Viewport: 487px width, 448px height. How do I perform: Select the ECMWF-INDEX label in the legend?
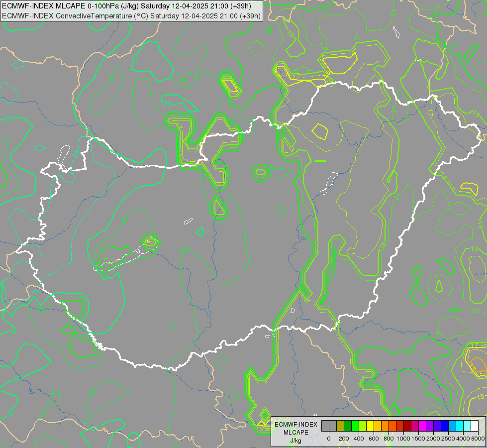296,425
